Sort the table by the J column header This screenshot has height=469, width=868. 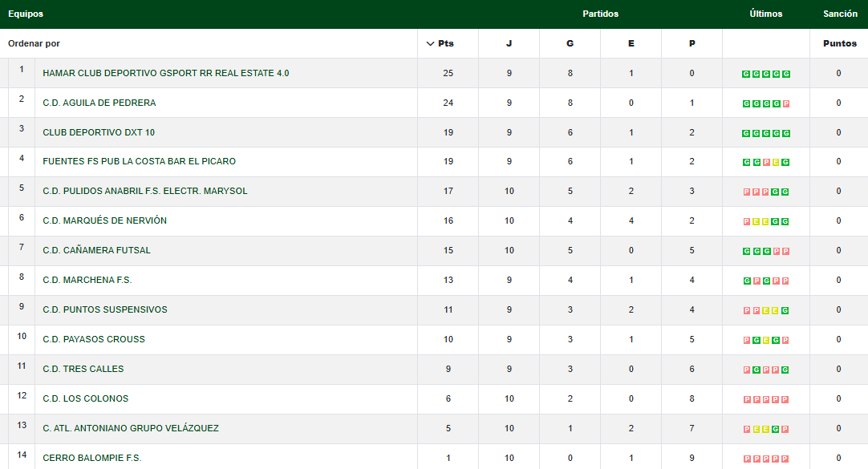pos(509,43)
